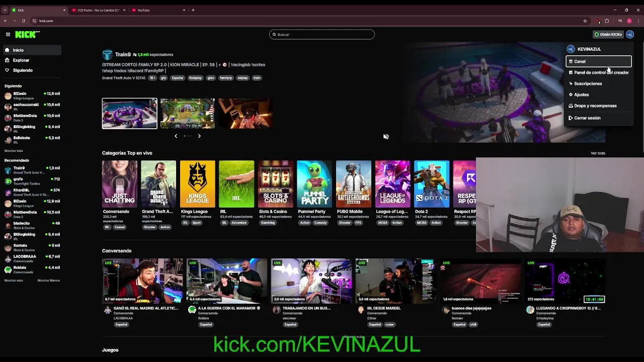Click Ver todo for top categories
This screenshot has height=362, width=644.
pos(598,153)
